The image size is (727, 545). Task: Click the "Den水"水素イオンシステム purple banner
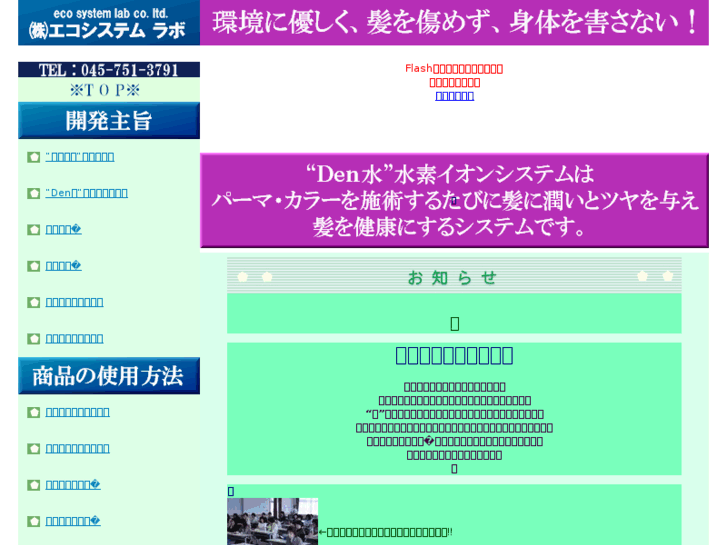tap(454, 200)
